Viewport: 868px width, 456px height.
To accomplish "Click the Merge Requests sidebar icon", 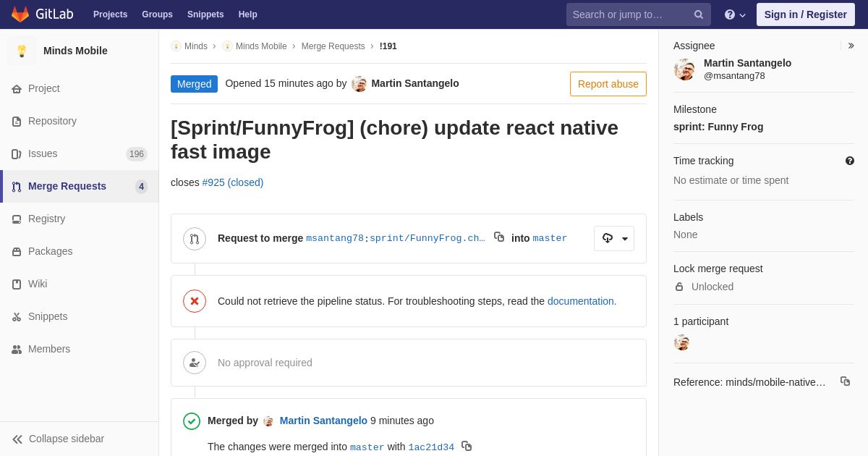I will tap(17, 187).
